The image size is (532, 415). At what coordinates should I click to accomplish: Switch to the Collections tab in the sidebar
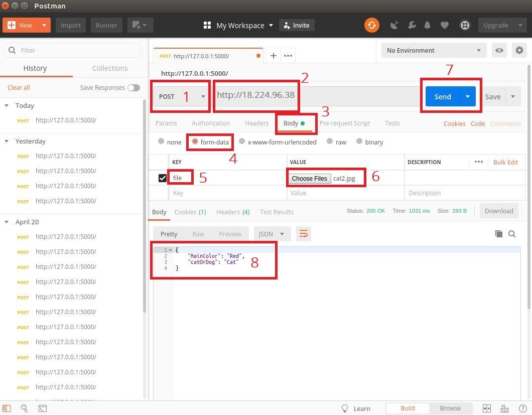(x=109, y=68)
